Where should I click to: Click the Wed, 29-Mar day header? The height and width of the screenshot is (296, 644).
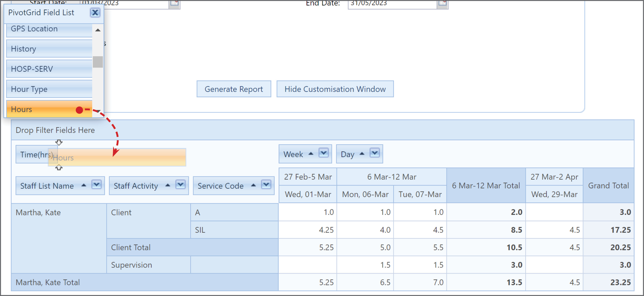554,194
